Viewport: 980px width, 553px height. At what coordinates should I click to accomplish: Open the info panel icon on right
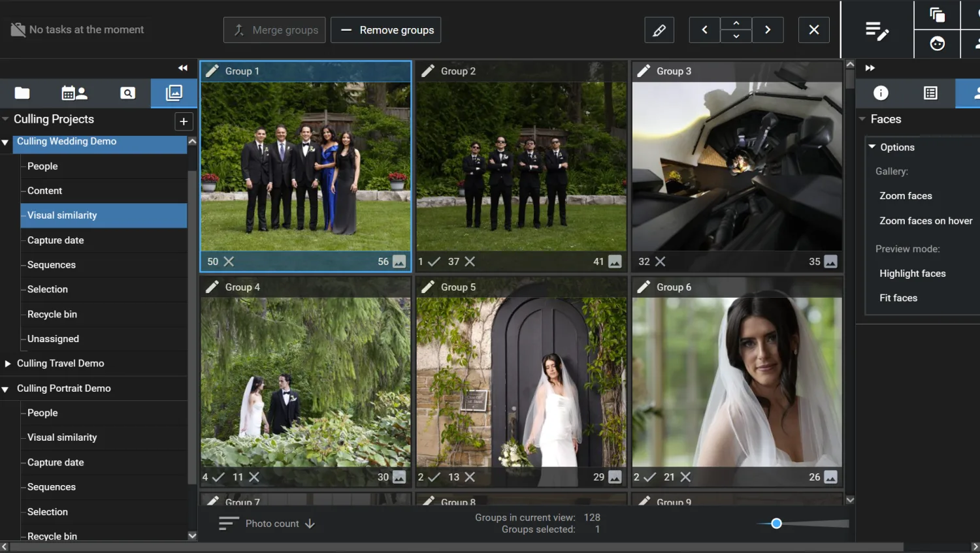pos(881,93)
